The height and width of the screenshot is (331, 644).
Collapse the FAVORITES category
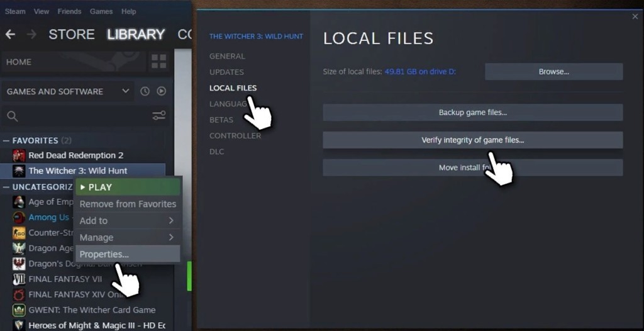point(6,140)
